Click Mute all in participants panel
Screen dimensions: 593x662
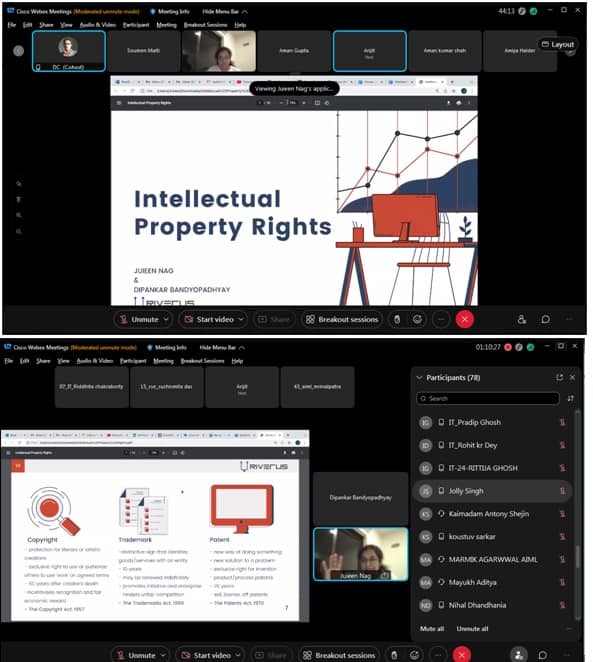432,628
